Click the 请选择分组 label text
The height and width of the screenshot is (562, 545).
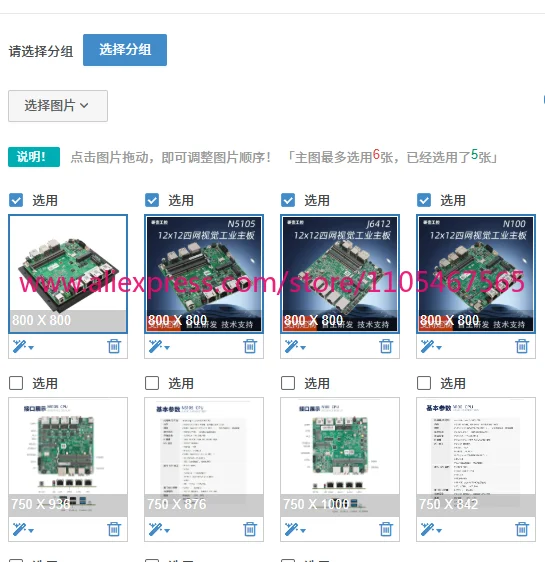pyautogui.click(x=41, y=51)
